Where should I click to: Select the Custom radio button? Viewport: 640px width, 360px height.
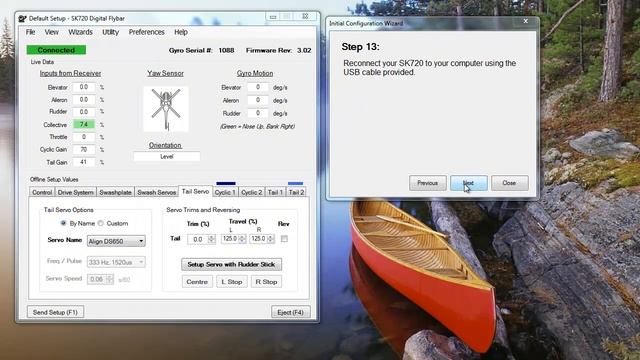[x=101, y=223]
